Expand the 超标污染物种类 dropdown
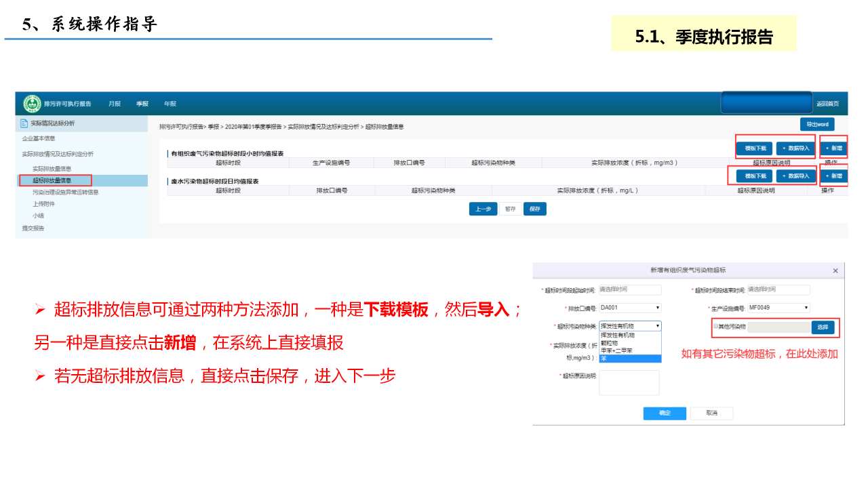This screenshot has height=488, width=868. tap(629, 326)
